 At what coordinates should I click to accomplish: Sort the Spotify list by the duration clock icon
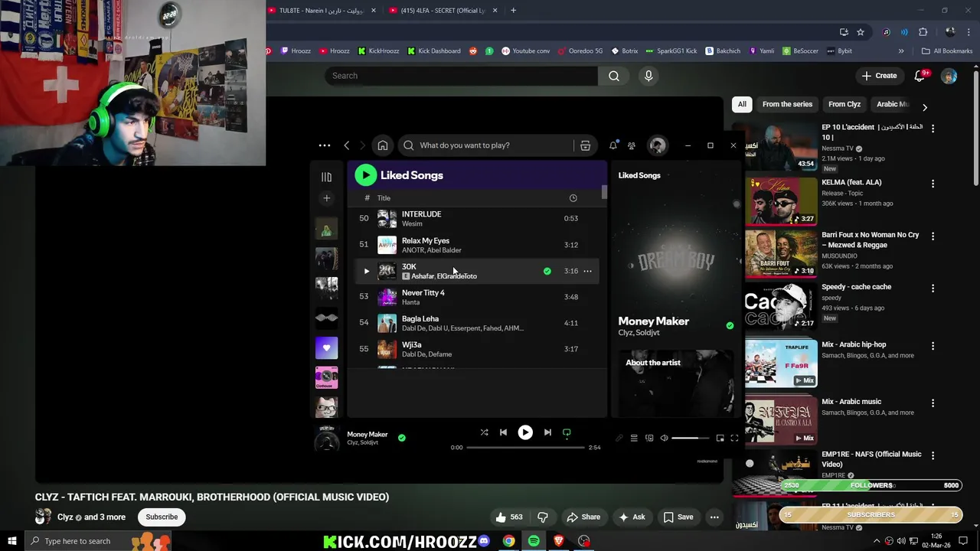pos(573,198)
